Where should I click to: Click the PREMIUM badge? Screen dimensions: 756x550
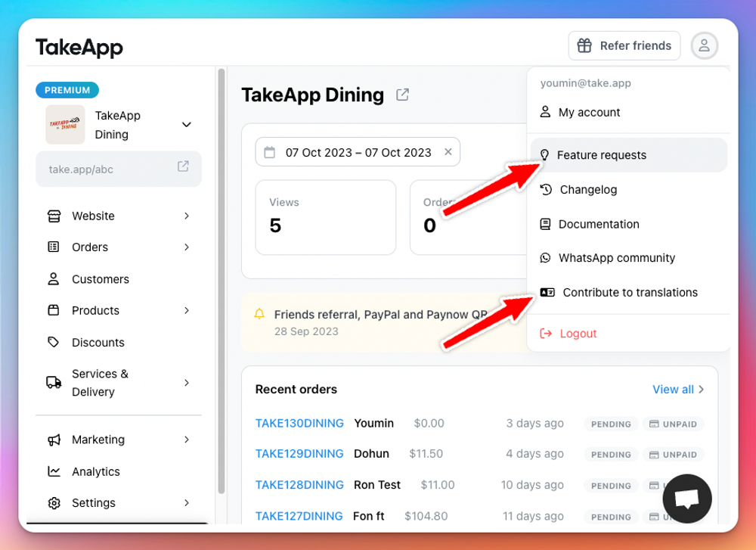(67, 90)
